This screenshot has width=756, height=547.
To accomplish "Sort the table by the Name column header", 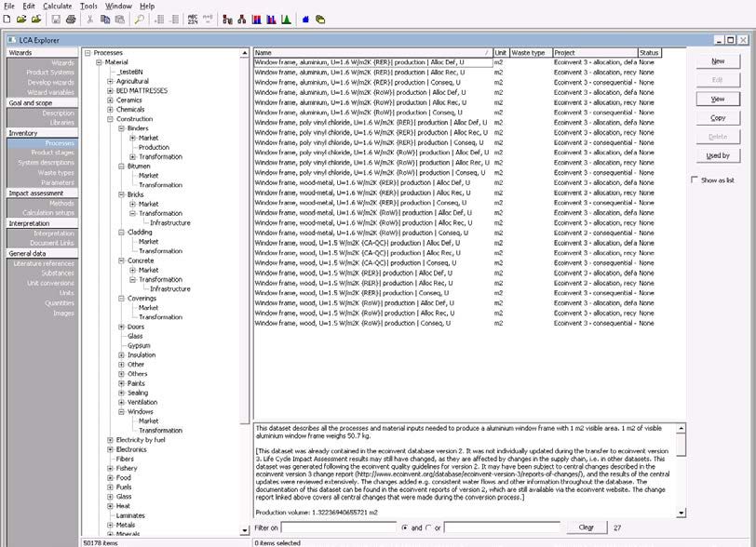I will (x=373, y=52).
